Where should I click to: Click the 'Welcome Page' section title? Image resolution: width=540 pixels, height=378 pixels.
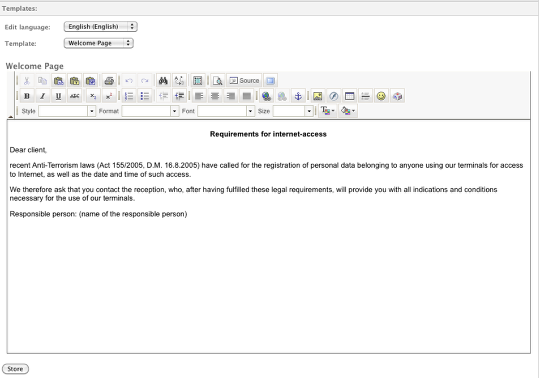pyautogui.click(x=35, y=66)
